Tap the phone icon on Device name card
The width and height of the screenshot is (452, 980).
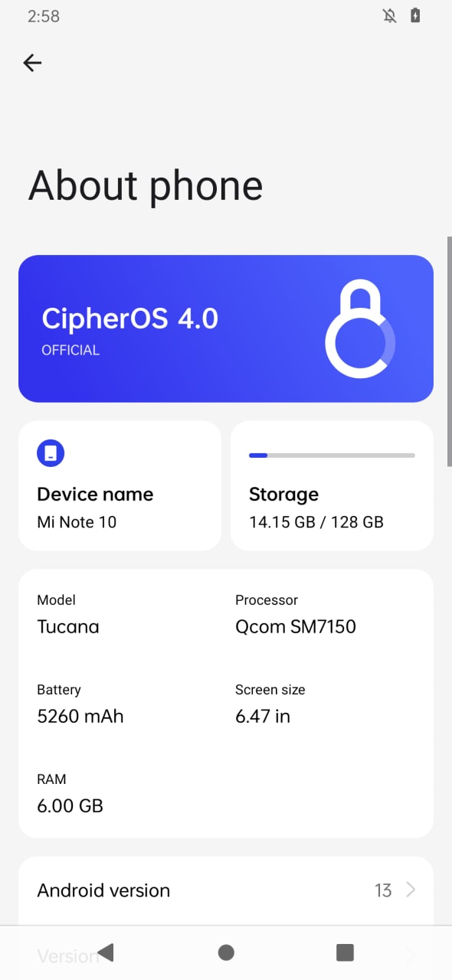[51, 453]
